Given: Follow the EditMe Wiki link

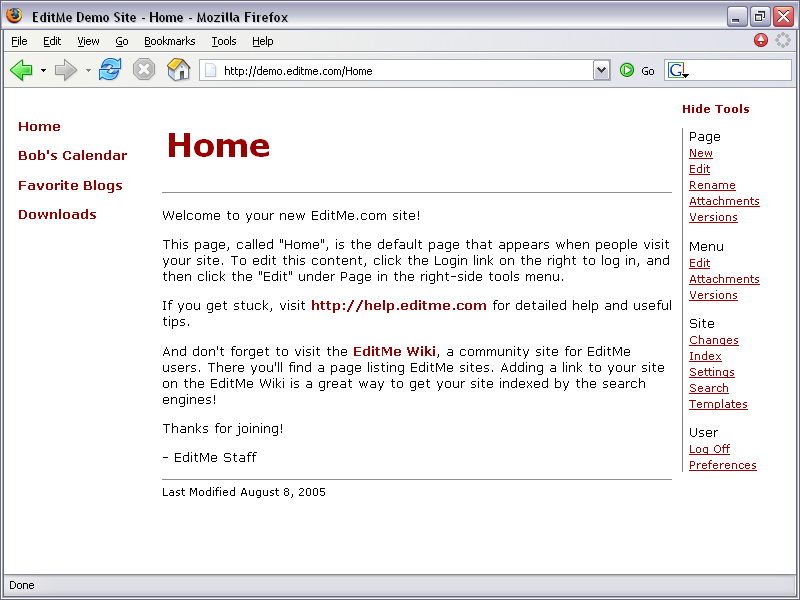Looking at the screenshot, I should point(394,352).
